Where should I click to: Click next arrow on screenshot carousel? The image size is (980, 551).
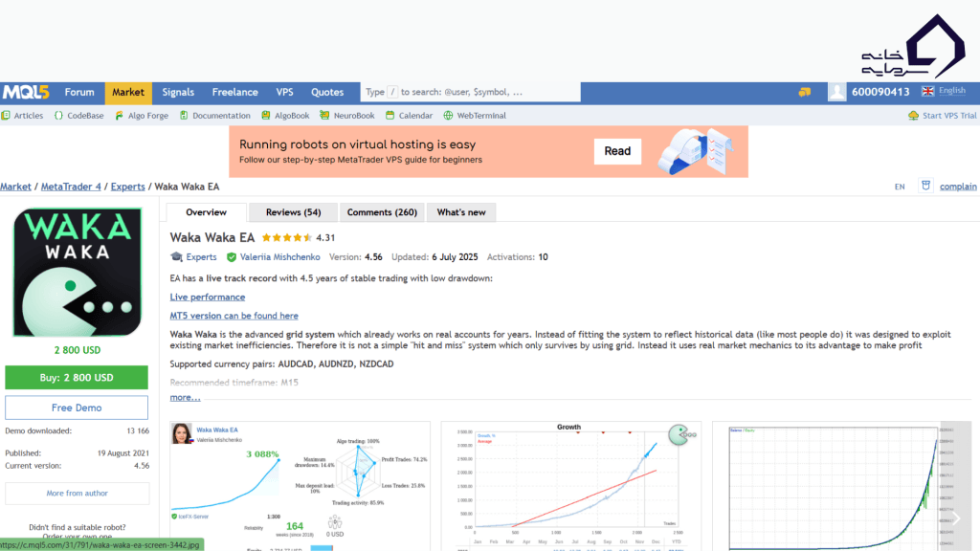click(955, 518)
